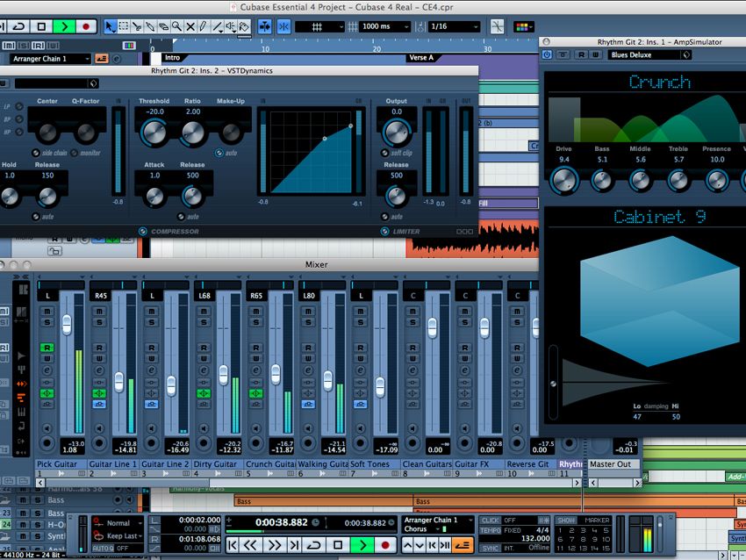This screenshot has width=746, height=560.
Task: Click red Record in the transport panel
Action: pos(385,545)
